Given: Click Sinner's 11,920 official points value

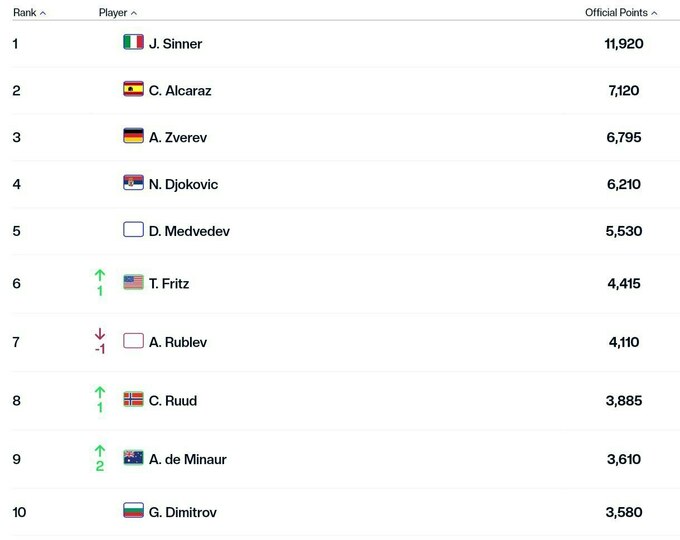Looking at the screenshot, I should pyautogui.click(x=624, y=44).
